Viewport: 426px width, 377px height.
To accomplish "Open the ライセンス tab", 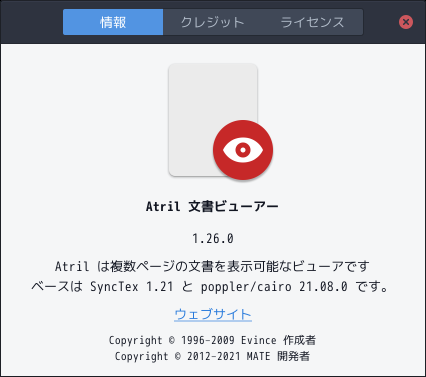I will [x=313, y=22].
